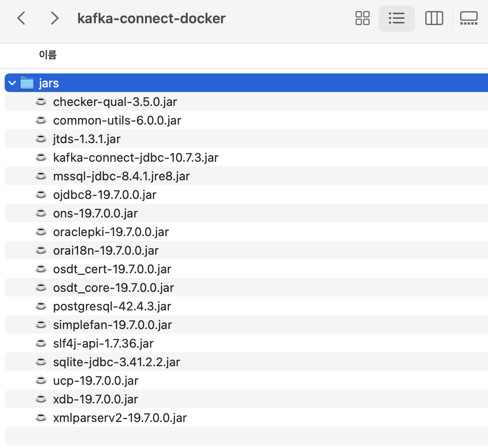The height and width of the screenshot is (448, 488).
Task: Select ucp-19.7.0.0.jar file name
Action: coord(96,381)
